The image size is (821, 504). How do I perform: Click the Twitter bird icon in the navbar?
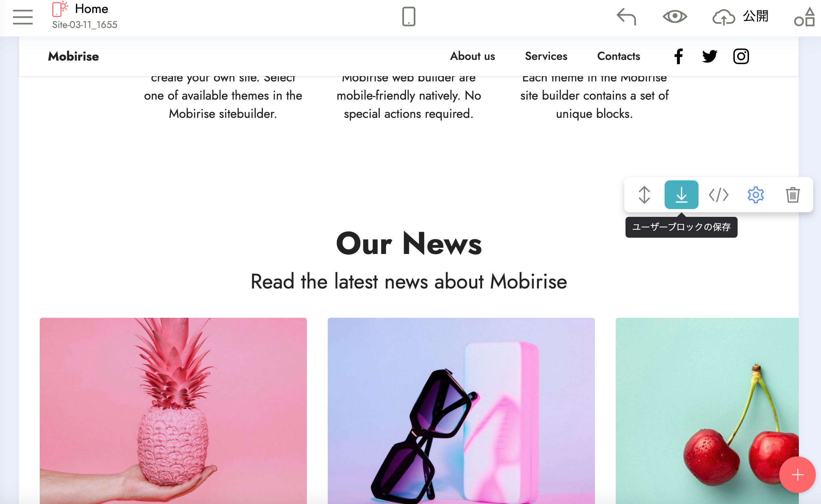(x=709, y=56)
